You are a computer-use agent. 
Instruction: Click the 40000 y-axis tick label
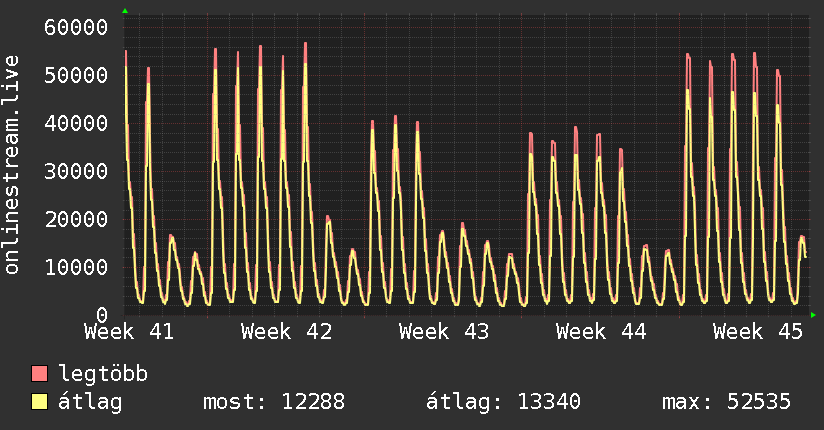click(x=76, y=124)
